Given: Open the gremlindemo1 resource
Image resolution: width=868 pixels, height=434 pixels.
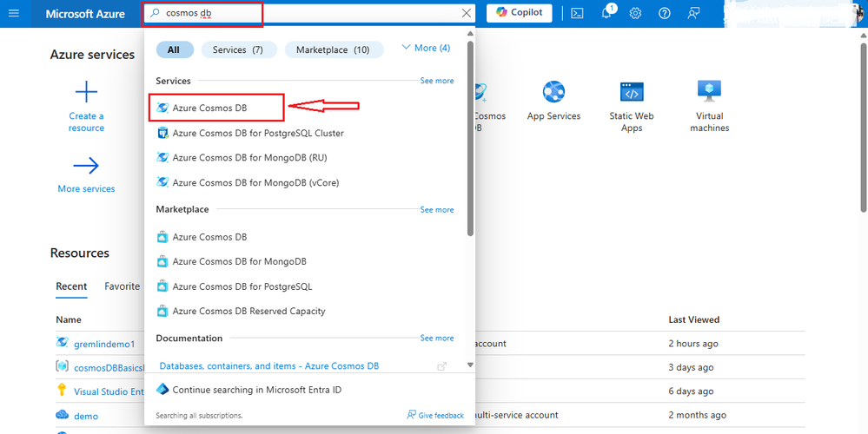Looking at the screenshot, I should tap(104, 344).
